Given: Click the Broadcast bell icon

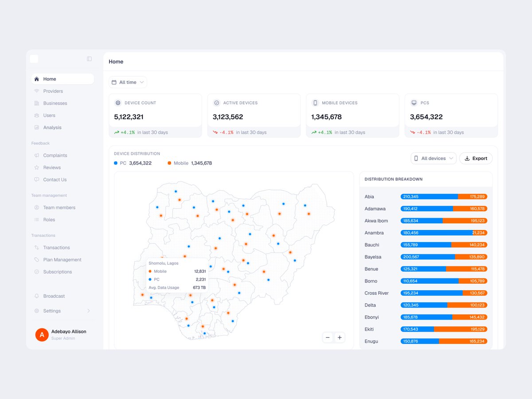Looking at the screenshot, I should coord(37,296).
